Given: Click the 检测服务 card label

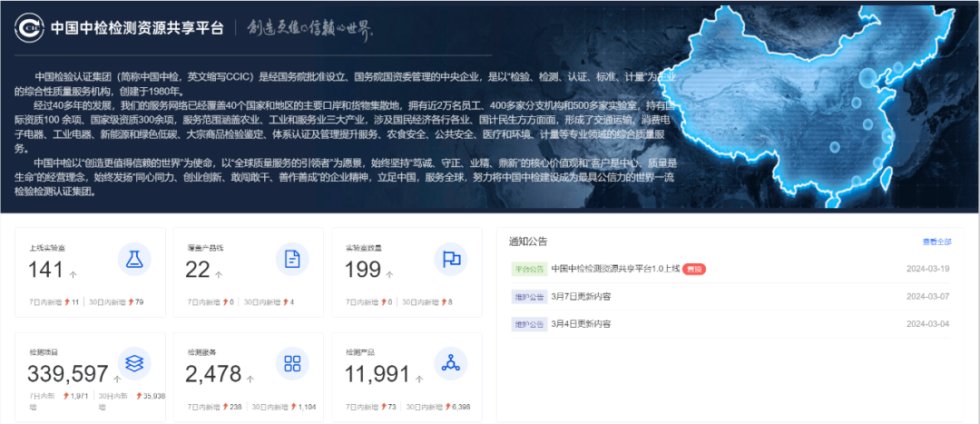Looking at the screenshot, I should (x=201, y=352).
